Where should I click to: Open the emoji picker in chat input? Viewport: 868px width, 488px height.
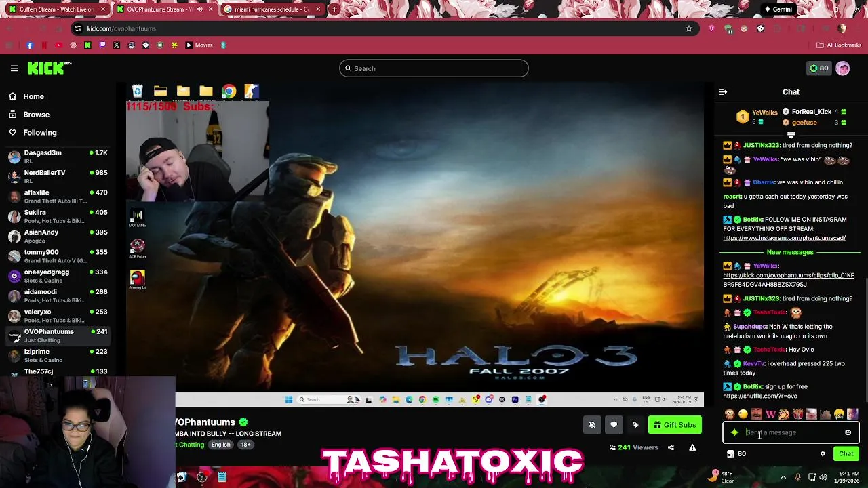tap(848, 432)
